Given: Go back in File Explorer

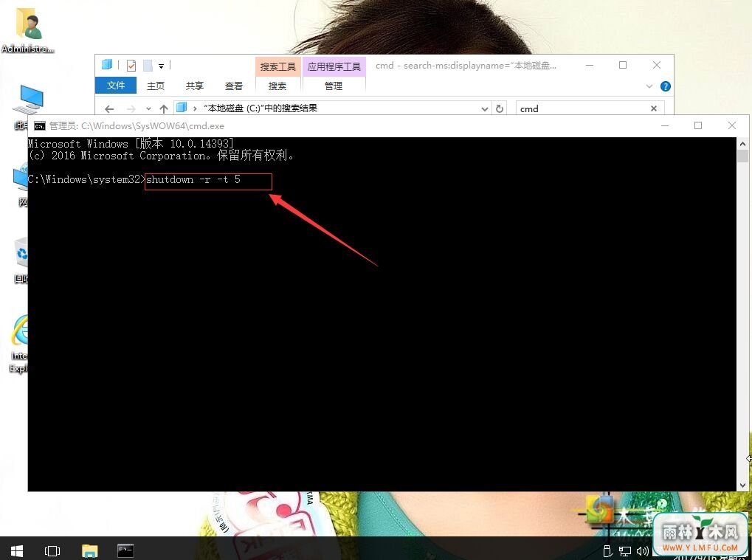Looking at the screenshot, I should [x=109, y=109].
